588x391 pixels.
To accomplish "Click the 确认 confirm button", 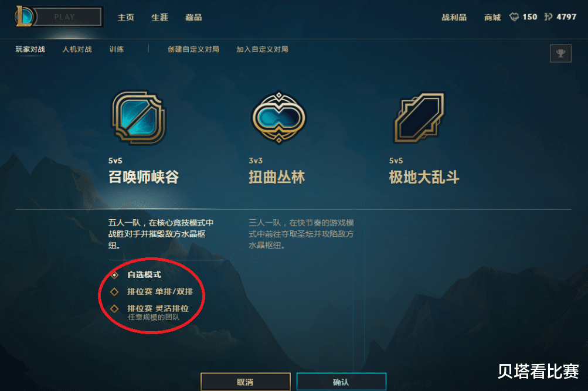I will point(341,382).
